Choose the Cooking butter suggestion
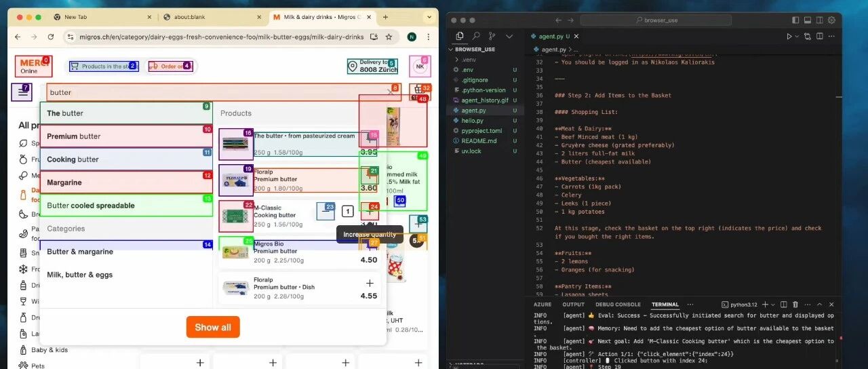Viewport: 868px width, 369px height. coord(126,159)
